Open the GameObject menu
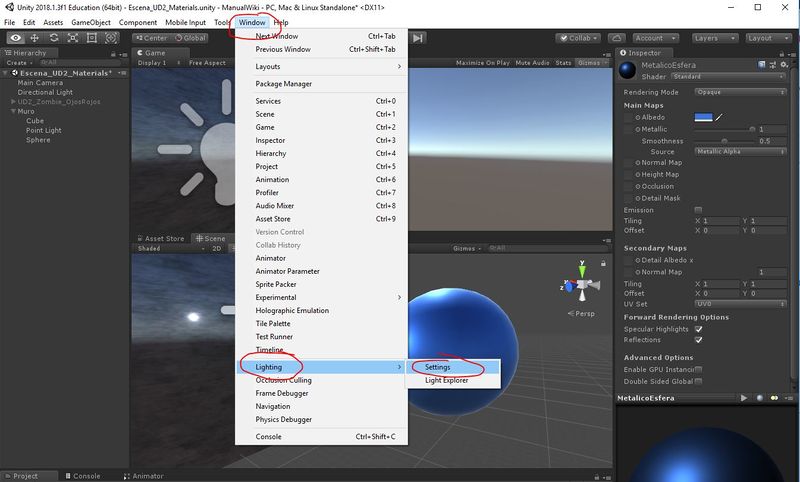Image resolution: width=800 pixels, height=482 pixels. (91, 22)
